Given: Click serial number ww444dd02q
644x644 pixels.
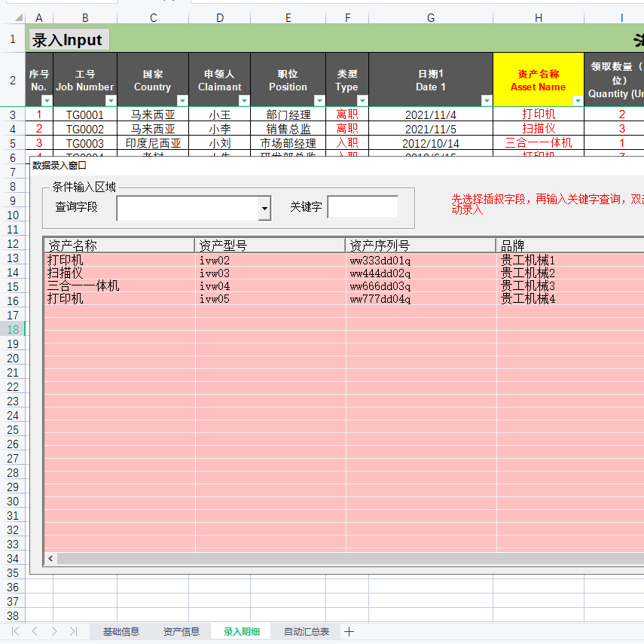Looking at the screenshot, I should click(x=380, y=273).
